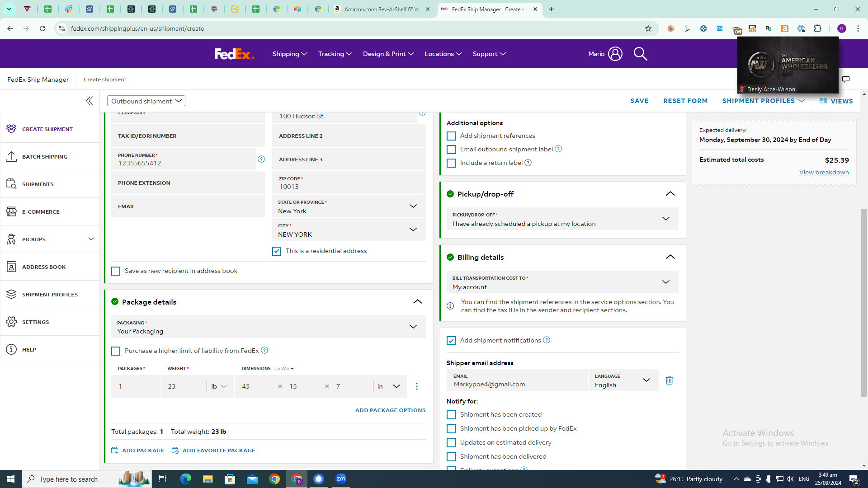The width and height of the screenshot is (868, 488).
Task: Click help icon for higher liability limit
Action: 264,350
